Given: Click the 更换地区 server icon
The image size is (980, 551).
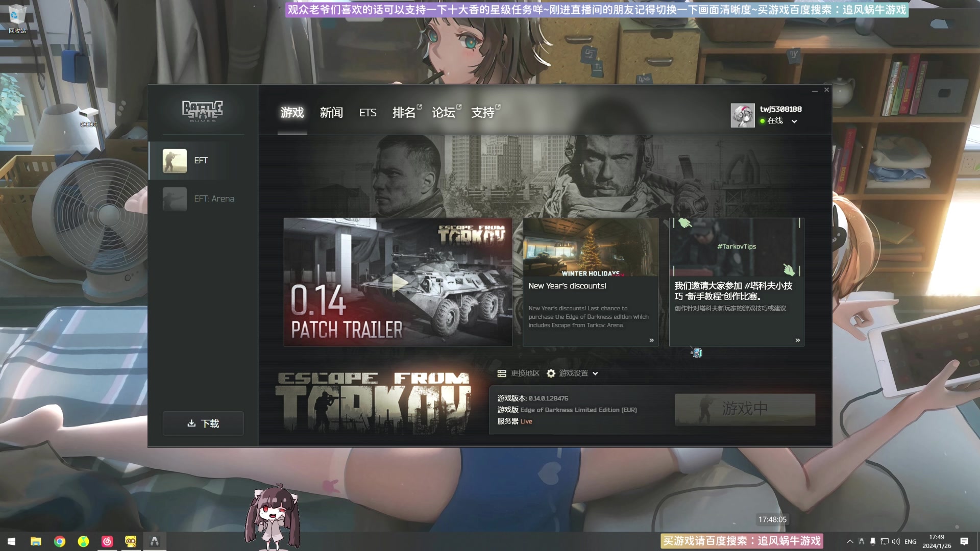Looking at the screenshot, I should click(x=502, y=373).
